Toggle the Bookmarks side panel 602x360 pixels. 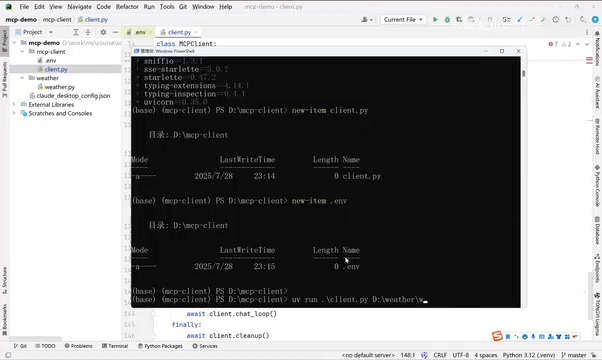point(5,320)
